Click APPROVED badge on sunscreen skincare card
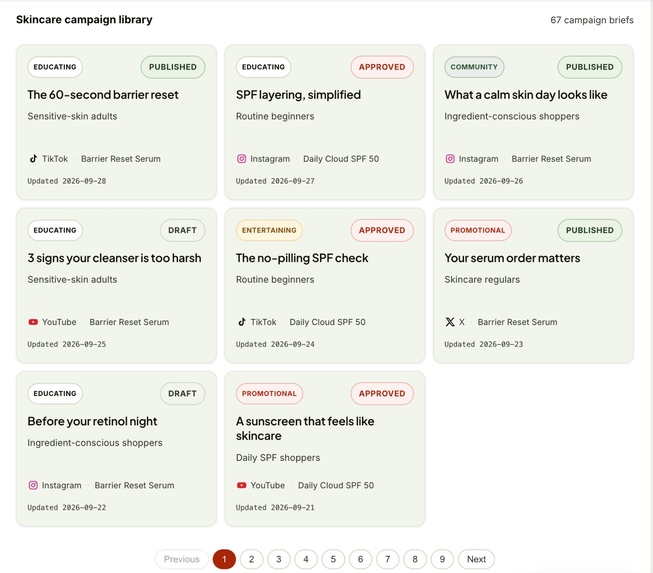 point(382,394)
